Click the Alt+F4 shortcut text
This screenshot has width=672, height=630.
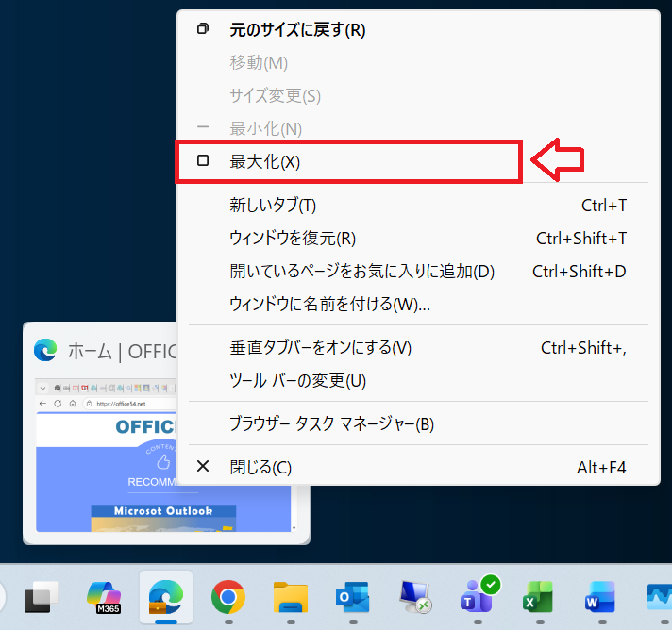(601, 467)
